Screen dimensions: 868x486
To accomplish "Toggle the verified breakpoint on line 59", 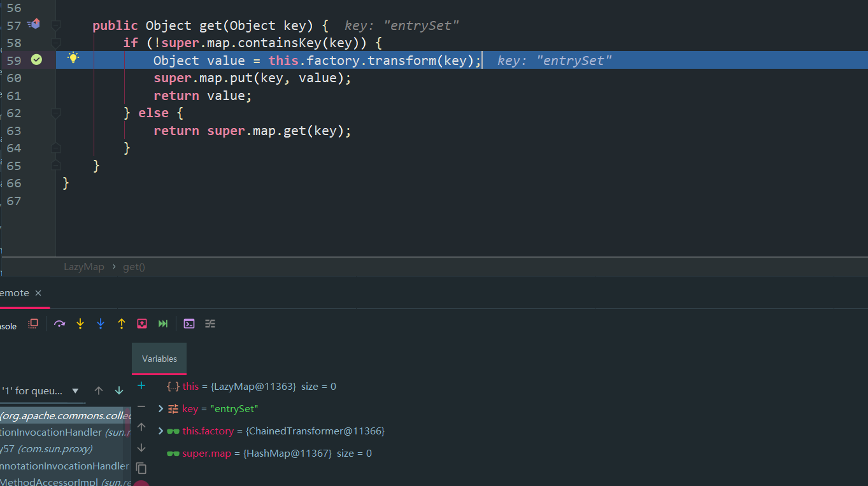I will pos(36,60).
